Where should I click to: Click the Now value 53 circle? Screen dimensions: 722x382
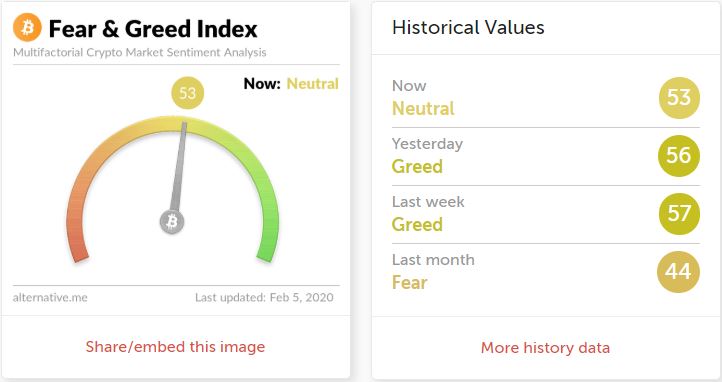679,98
